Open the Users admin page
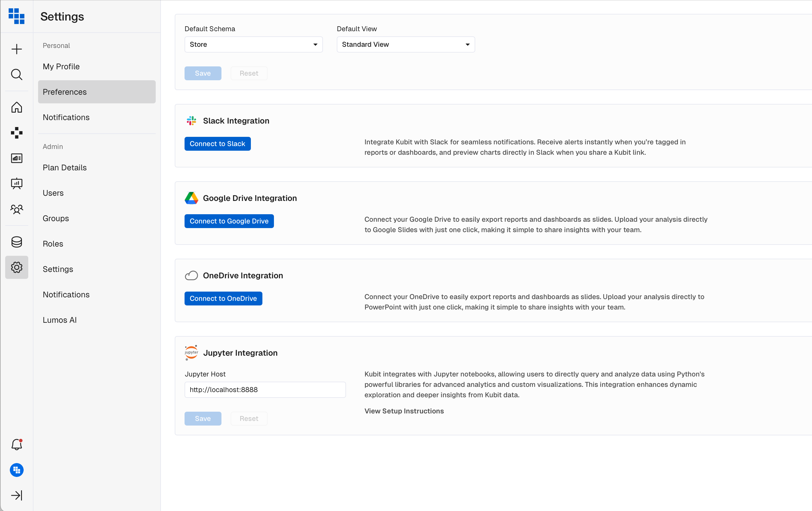This screenshot has height=511, width=812. click(53, 193)
